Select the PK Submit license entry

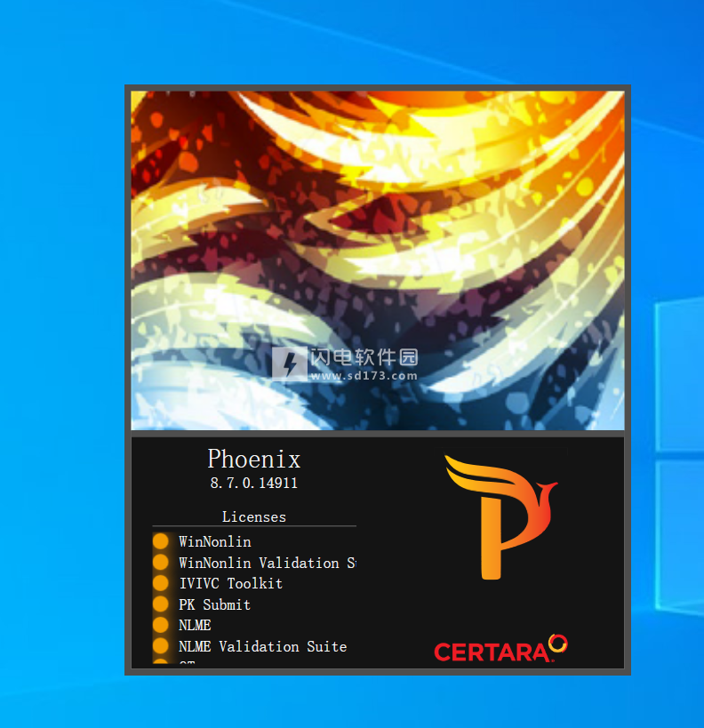tap(214, 604)
